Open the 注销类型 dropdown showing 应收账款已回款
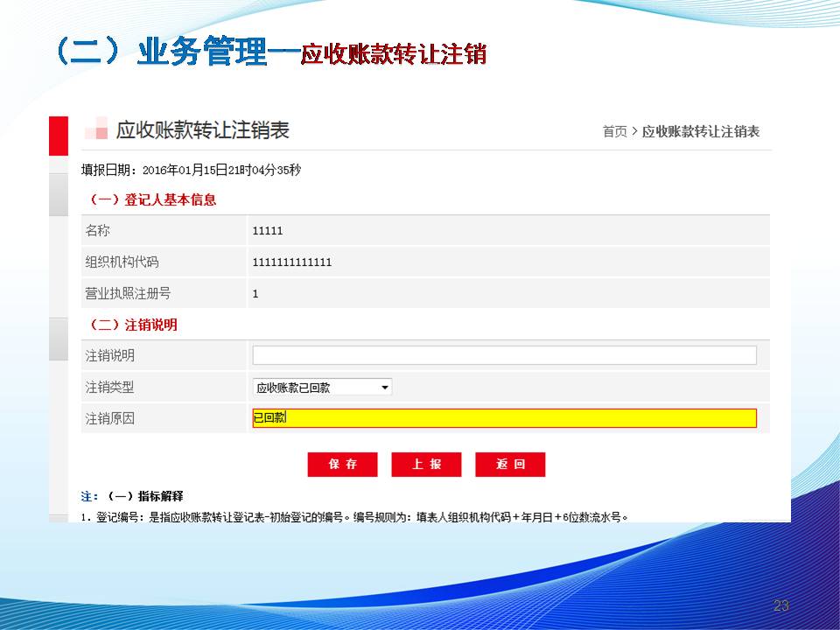840x630 pixels. pos(322,388)
